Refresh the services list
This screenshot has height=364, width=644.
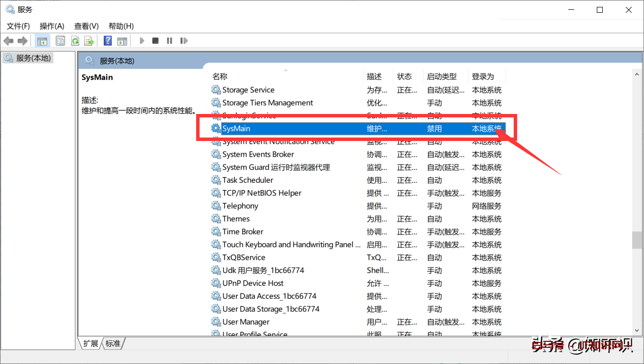[75, 40]
